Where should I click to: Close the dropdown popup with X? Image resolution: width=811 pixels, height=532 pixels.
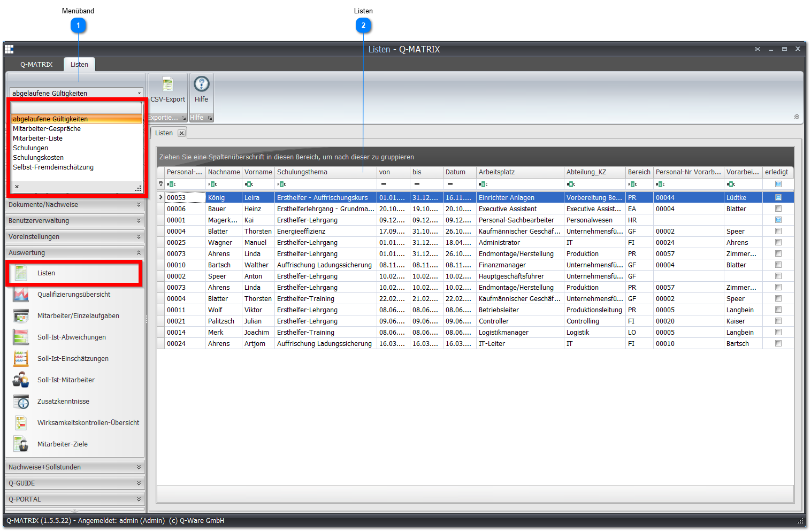pyautogui.click(x=17, y=187)
